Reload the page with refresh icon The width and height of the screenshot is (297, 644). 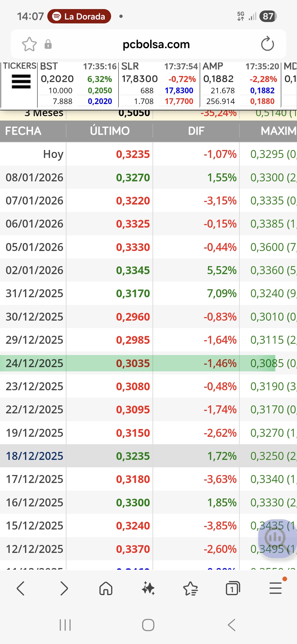267,44
